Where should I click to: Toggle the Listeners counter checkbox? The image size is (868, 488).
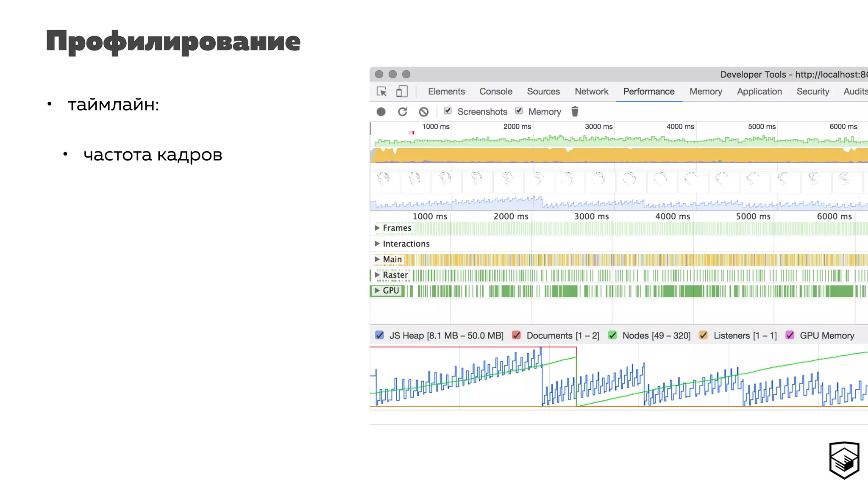704,335
